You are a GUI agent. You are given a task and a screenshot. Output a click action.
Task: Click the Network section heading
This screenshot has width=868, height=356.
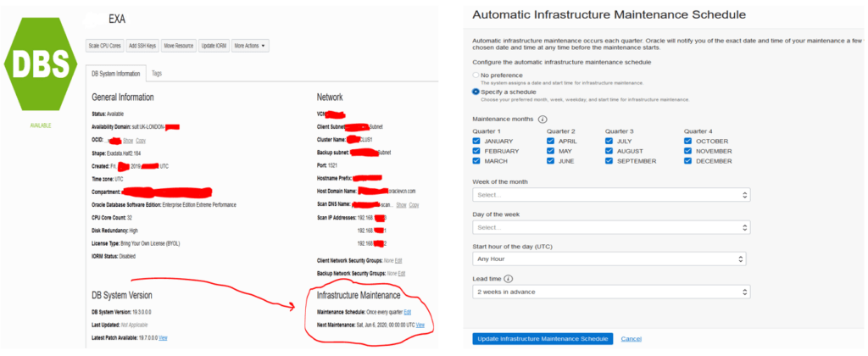pyautogui.click(x=330, y=97)
